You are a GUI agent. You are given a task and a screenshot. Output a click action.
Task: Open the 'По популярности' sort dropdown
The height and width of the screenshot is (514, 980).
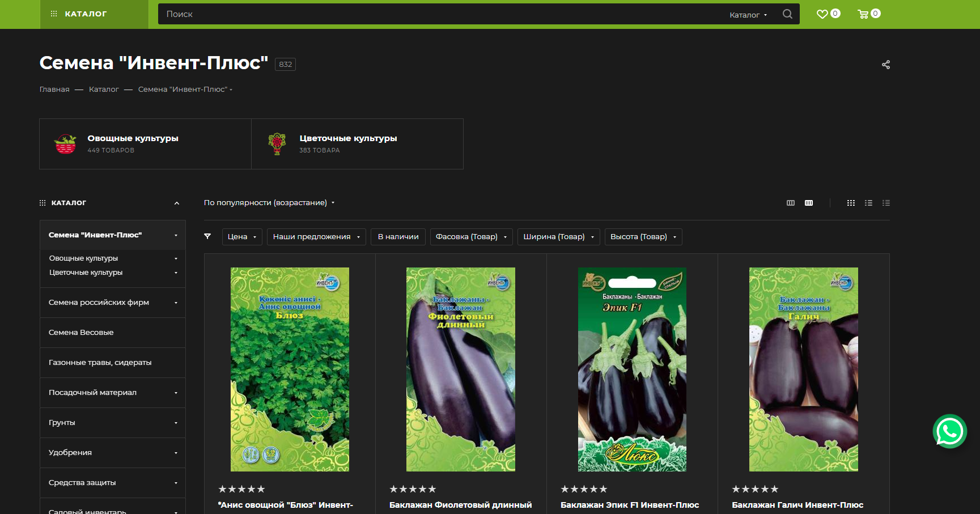pyautogui.click(x=269, y=203)
